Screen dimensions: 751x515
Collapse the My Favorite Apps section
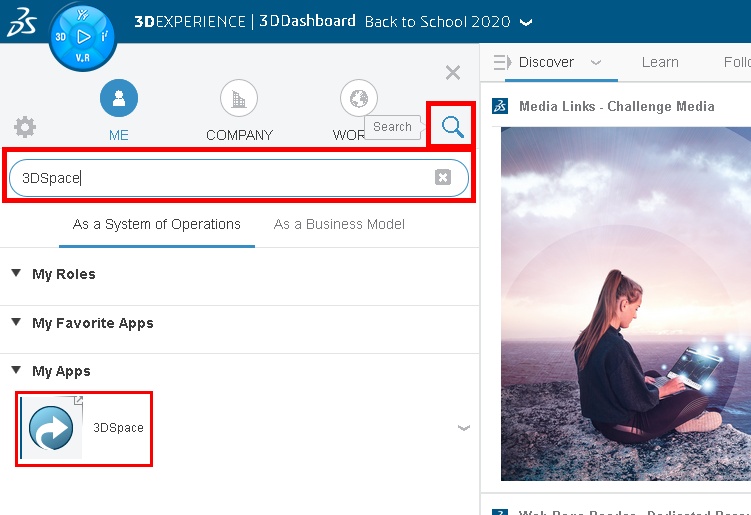click(x=16, y=321)
